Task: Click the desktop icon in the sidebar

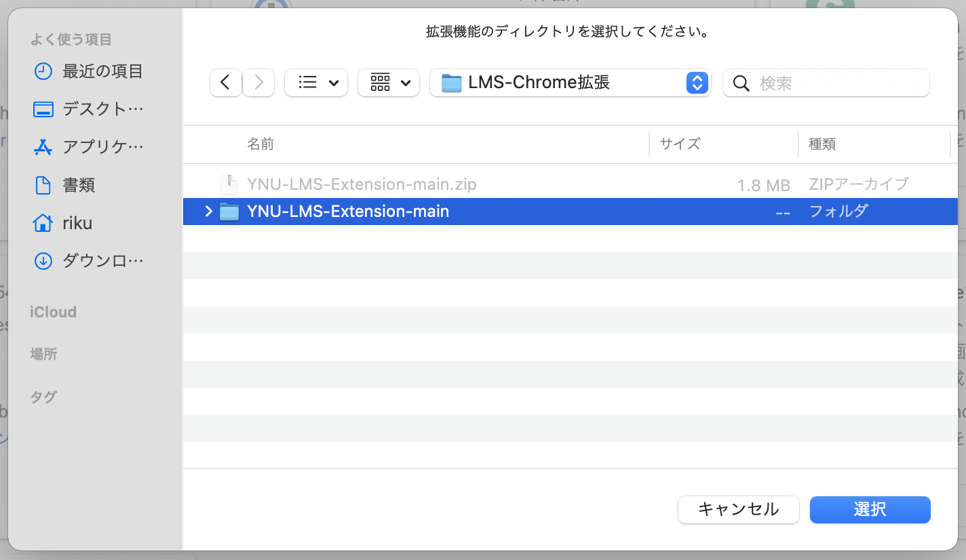Action: 43,109
